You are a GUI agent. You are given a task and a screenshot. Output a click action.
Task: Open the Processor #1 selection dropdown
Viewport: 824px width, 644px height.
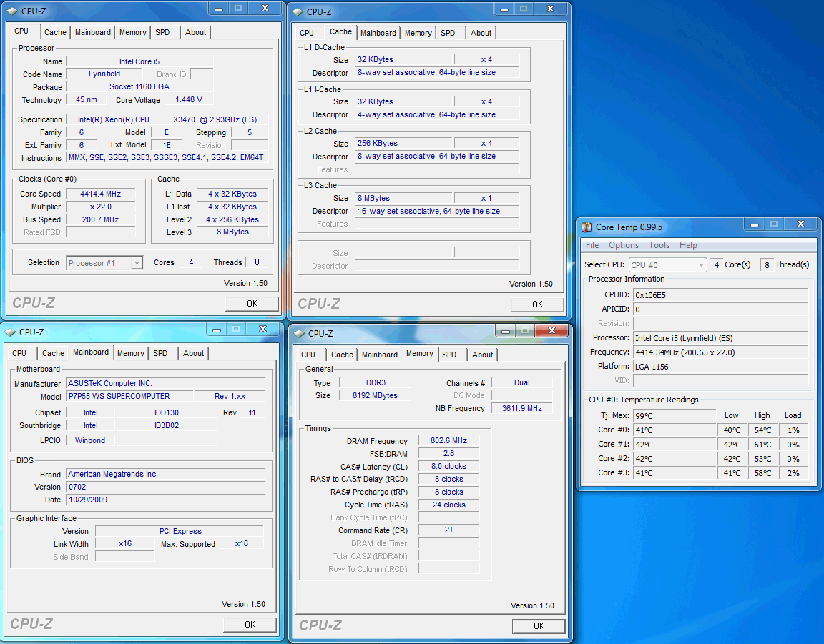[x=104, y=262]
